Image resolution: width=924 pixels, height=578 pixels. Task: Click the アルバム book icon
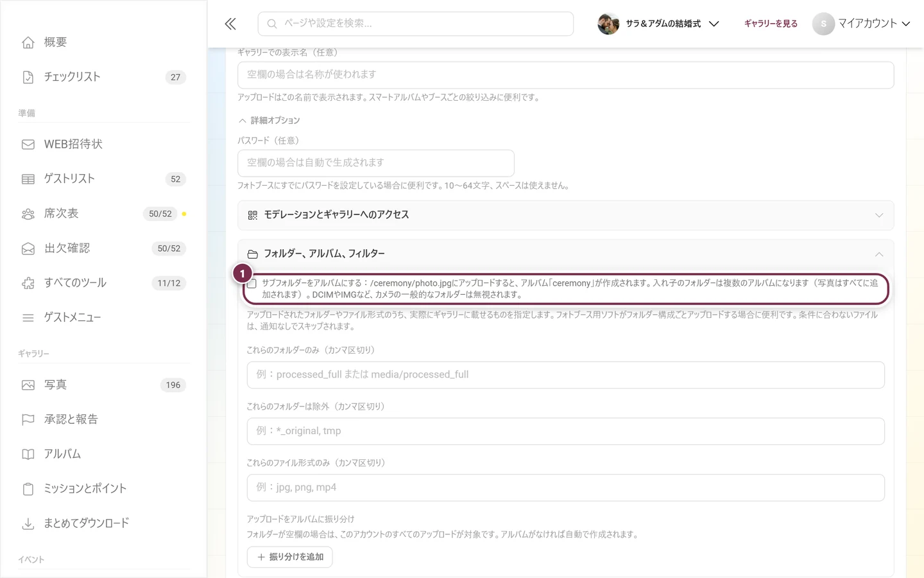coord(28,455)
